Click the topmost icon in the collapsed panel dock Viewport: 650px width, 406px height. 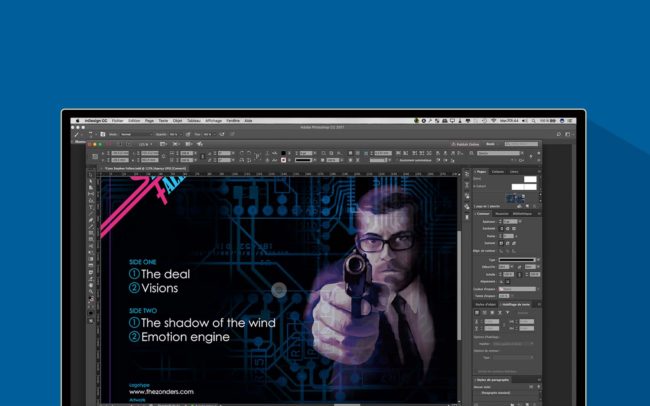pos(467,173)
